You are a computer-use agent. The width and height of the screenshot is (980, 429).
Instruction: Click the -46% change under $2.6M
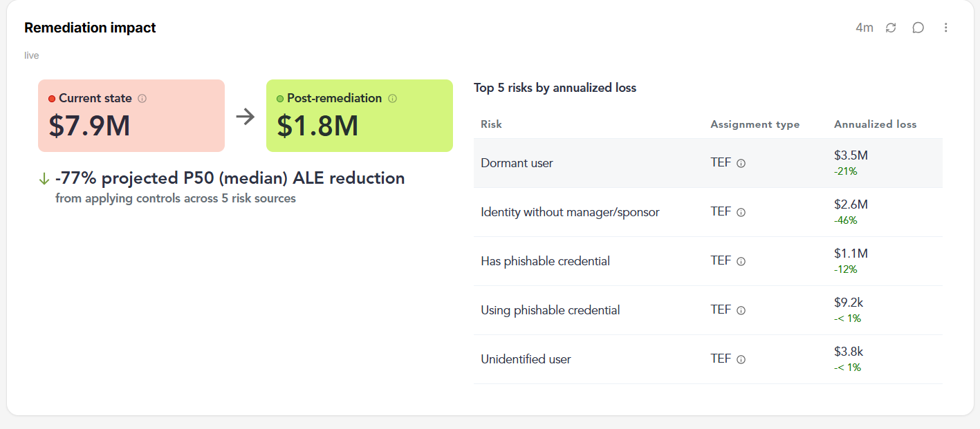(x=845, y=220)
